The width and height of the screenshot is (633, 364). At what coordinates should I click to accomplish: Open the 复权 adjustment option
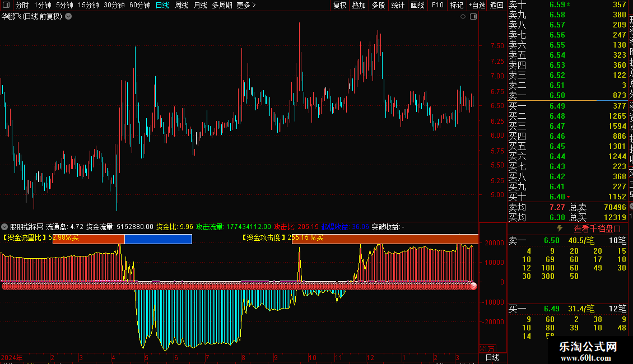coord(339,5)
